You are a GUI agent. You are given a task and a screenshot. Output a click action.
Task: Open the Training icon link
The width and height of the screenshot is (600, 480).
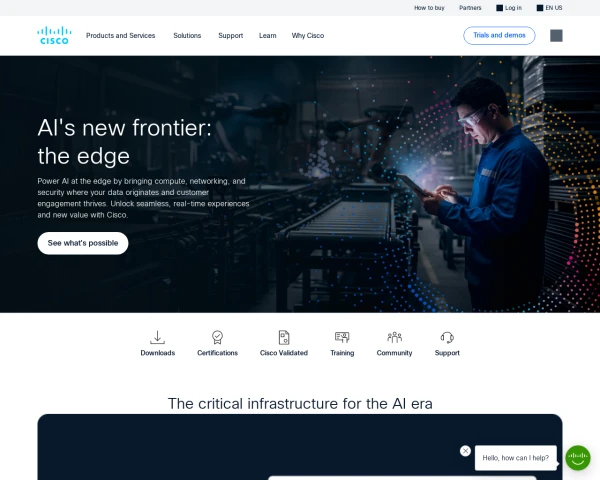point(342,337)
